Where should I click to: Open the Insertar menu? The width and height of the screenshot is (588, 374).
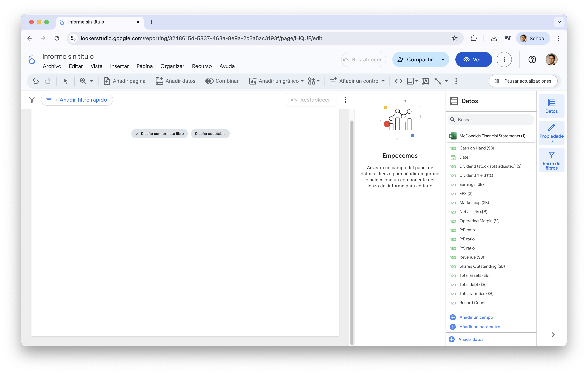[119, 66]
